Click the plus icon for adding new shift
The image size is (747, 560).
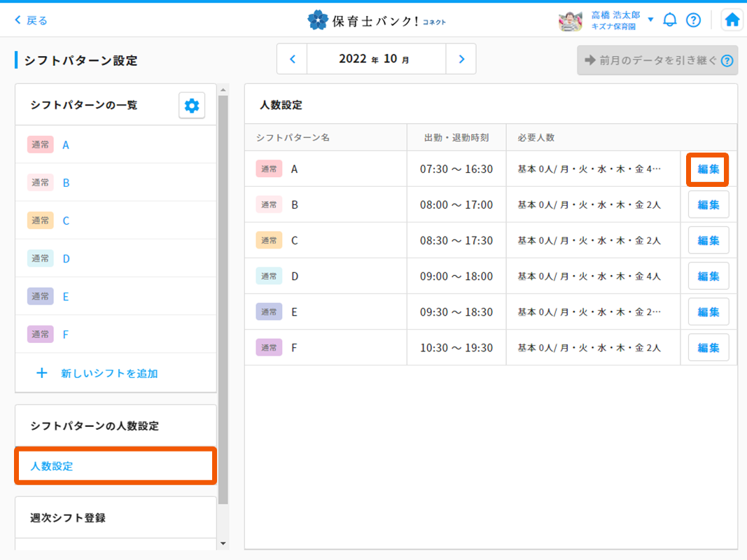coord(42,373)
